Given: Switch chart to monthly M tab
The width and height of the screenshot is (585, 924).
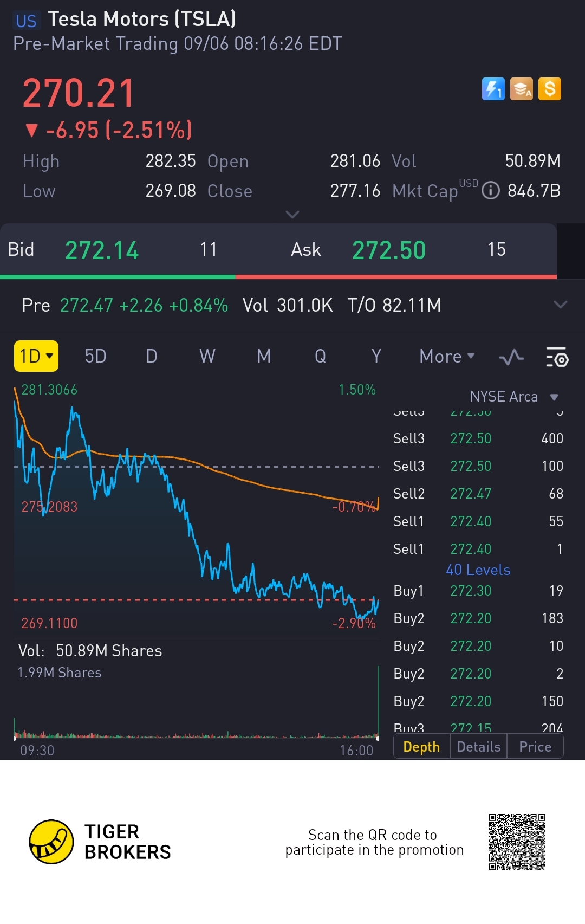Looking at the screenshot, I should pos(264,356).
